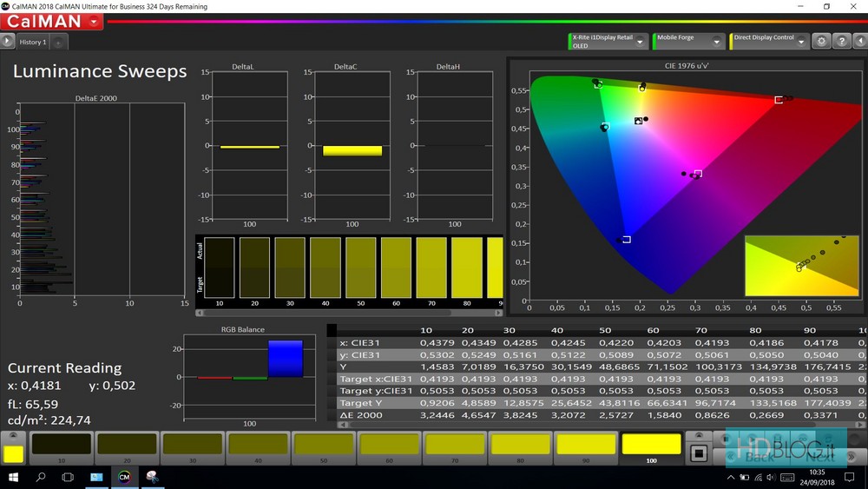Viewport: 868px width, 489px height.
Task: Add a new history tab with plus
Action: click(x=58, y=42)
